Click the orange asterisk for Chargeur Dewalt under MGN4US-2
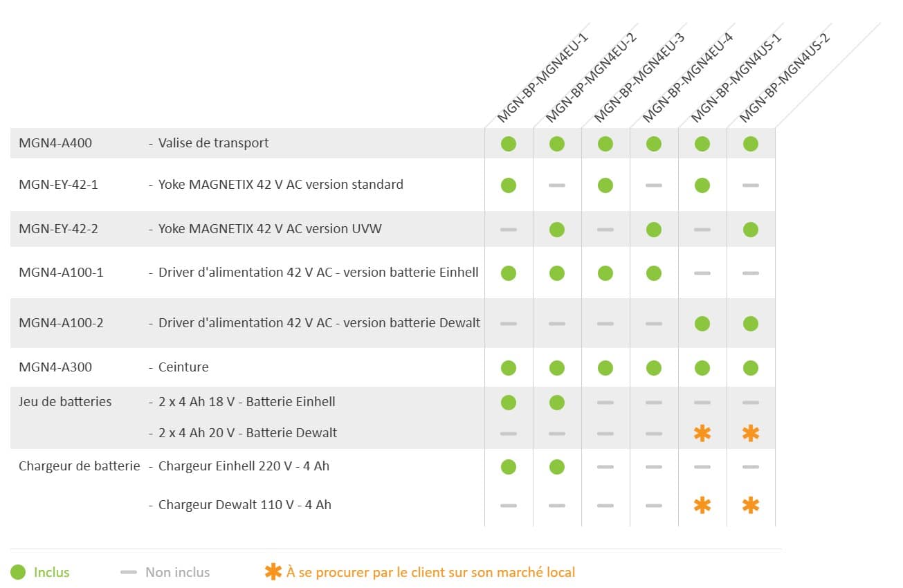The width and height of the screenshot is (903, 588). coord(751,505)
